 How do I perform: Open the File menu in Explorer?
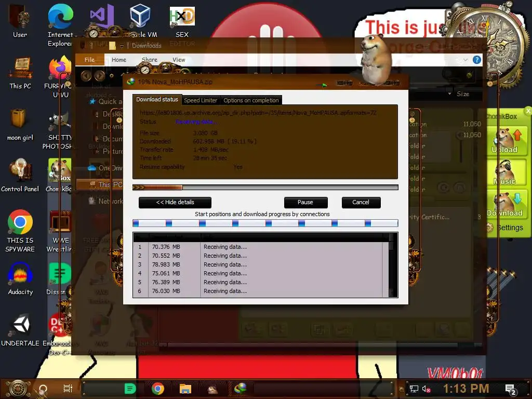click(x=89, y=60)
